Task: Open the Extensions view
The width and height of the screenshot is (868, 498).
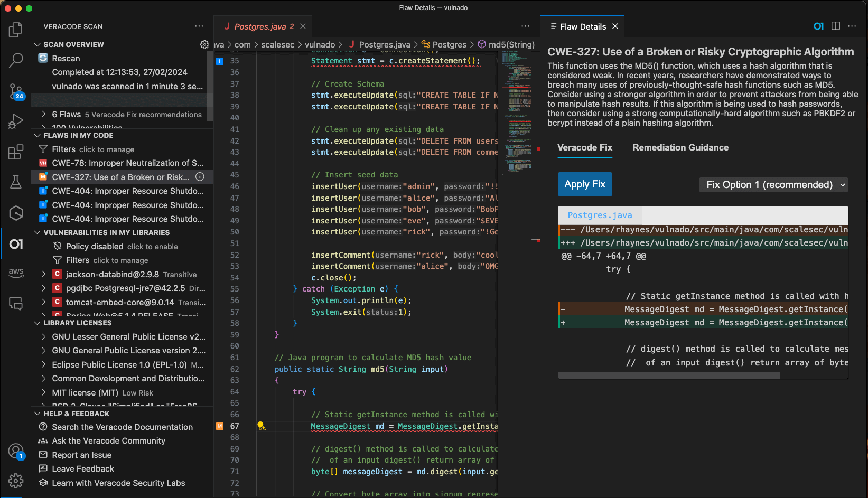Action: (16, 152)
